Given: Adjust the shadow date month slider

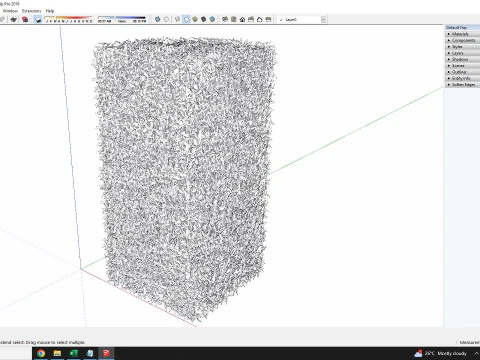Looking at the screenshot, I should tap(69, 19).
